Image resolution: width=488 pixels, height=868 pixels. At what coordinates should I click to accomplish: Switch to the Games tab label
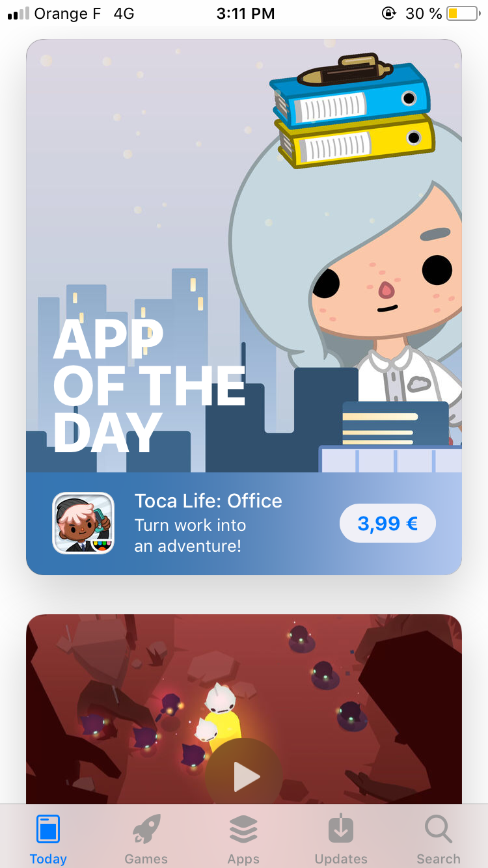pos(146,859)
